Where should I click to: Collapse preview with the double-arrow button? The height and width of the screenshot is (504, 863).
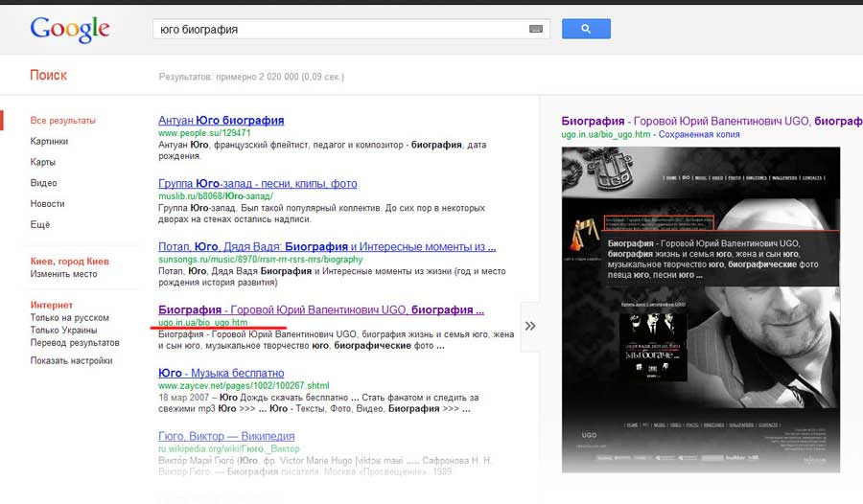(x=530, y=327)
